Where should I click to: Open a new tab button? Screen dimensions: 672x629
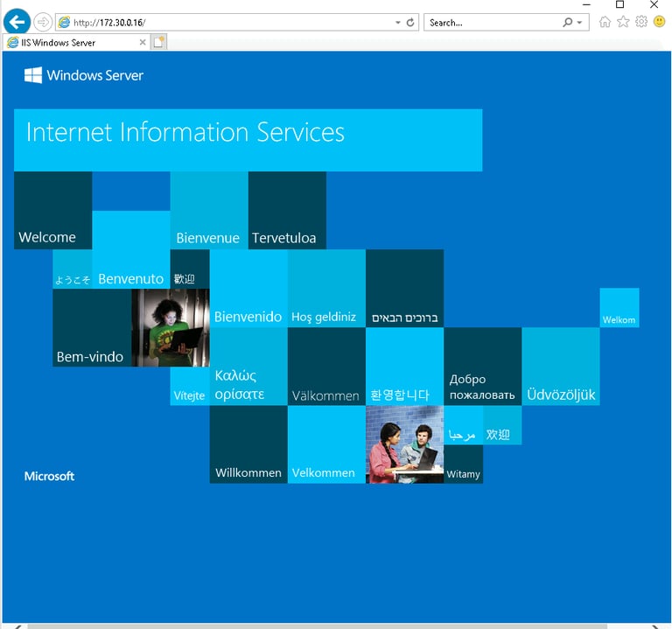[158, 42]
